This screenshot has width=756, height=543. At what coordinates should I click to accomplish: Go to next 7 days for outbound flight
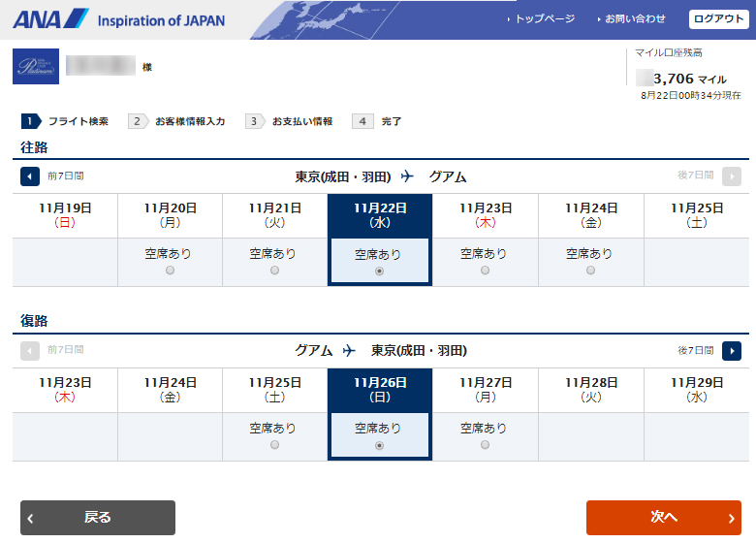tap(732, 176)
